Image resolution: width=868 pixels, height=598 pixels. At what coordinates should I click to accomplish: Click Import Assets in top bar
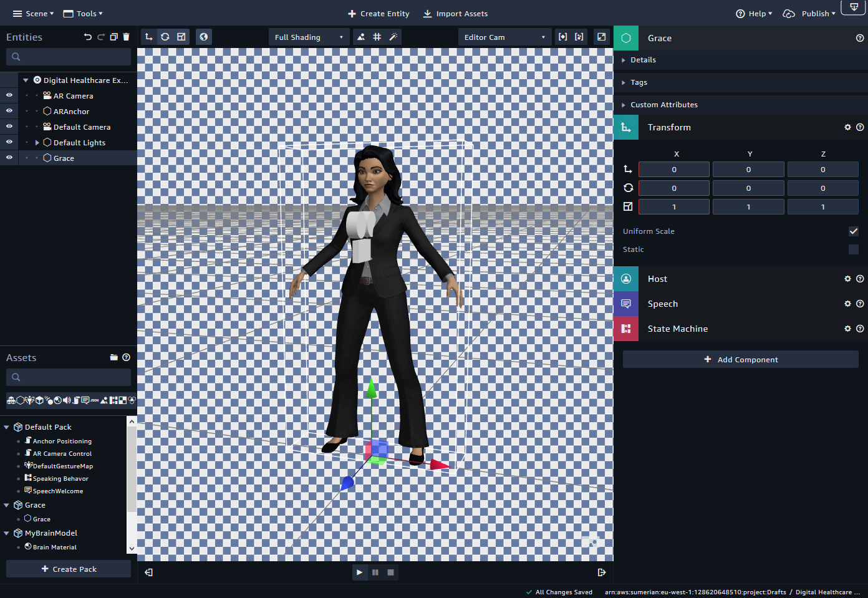455,14
